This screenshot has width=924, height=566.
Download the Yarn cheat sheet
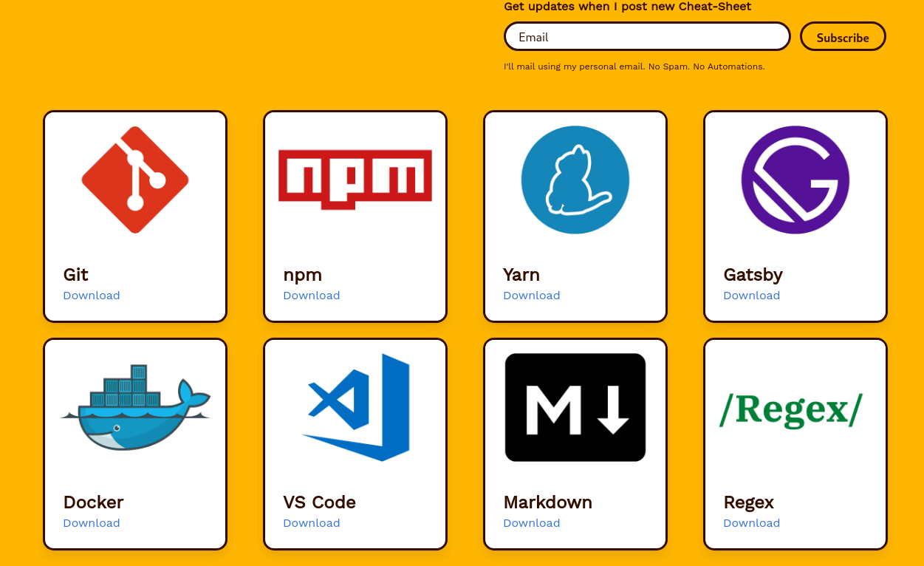pos(532,296)
